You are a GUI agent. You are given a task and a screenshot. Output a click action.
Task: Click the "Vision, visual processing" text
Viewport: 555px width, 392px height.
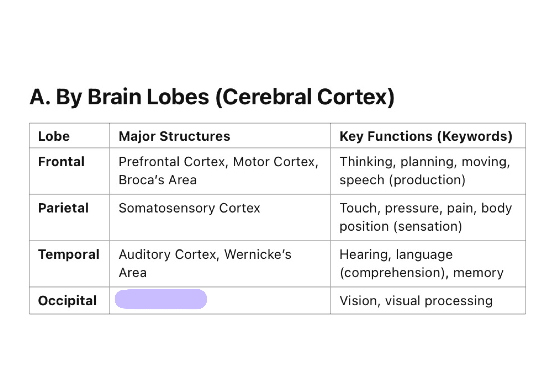click(x=416, y=301)
